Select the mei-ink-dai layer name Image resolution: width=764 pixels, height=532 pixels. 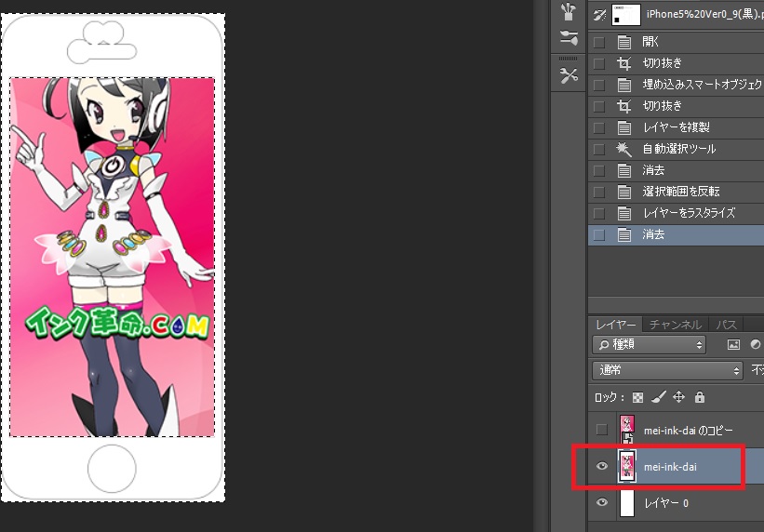(x=670, y=467)
